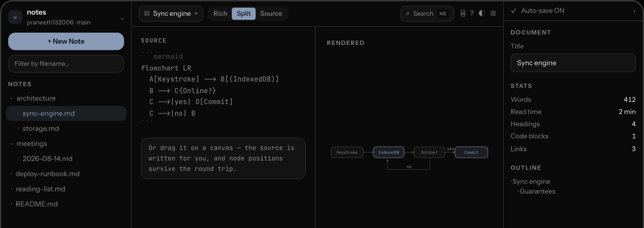Jump to Guarantees heading in outline
The height and width of the screenshot is (228, 644).
point(537,192)
